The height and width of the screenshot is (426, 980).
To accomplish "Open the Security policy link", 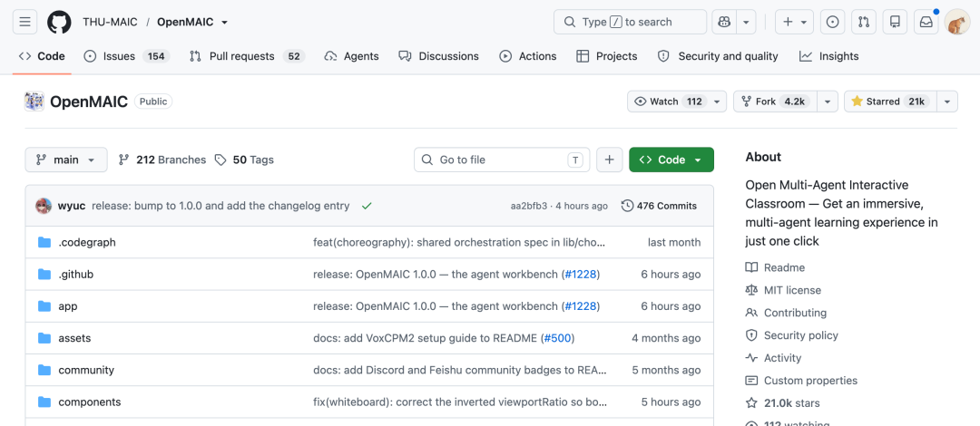I will pyautogui.click(x=791, y=335).
